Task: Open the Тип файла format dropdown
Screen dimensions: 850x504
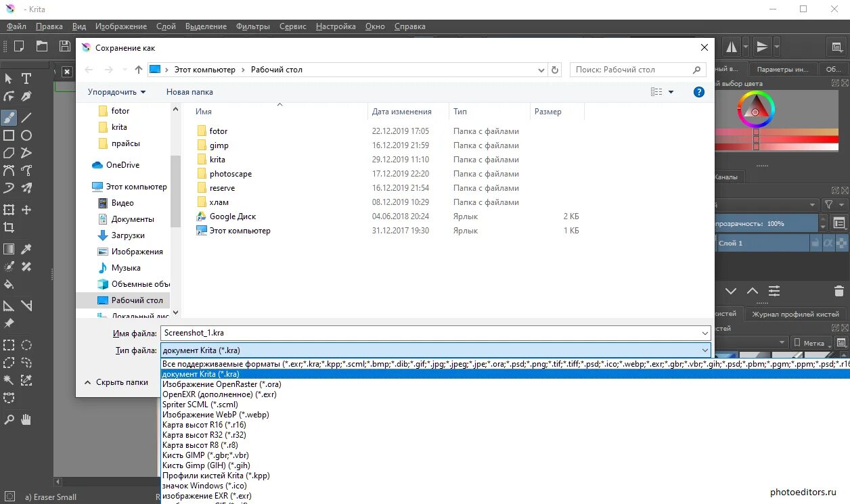Action: click(436, 350)
